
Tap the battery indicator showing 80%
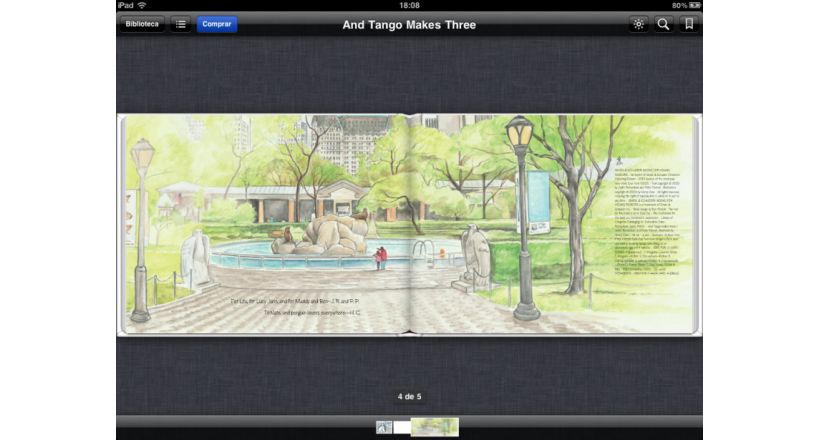click(686, 5)
